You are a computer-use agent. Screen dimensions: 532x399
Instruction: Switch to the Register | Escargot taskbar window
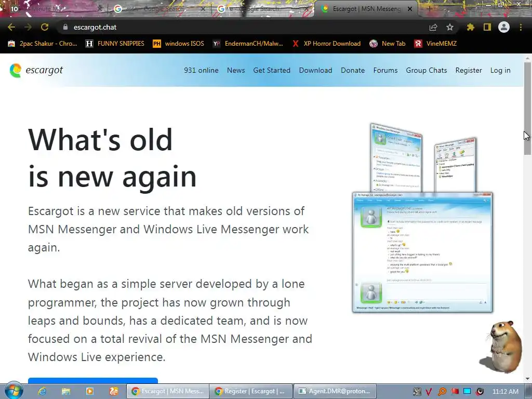(x=251, y=391)
